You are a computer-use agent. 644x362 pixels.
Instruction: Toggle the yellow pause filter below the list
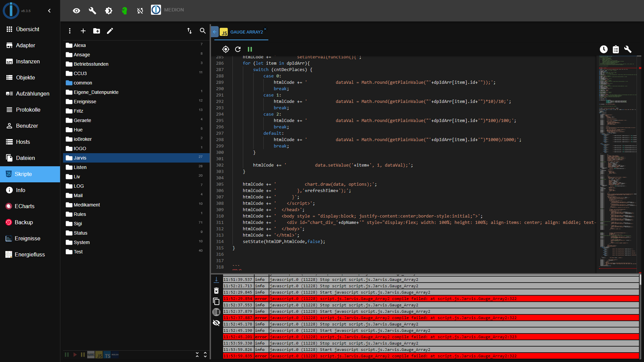[83, 355]
